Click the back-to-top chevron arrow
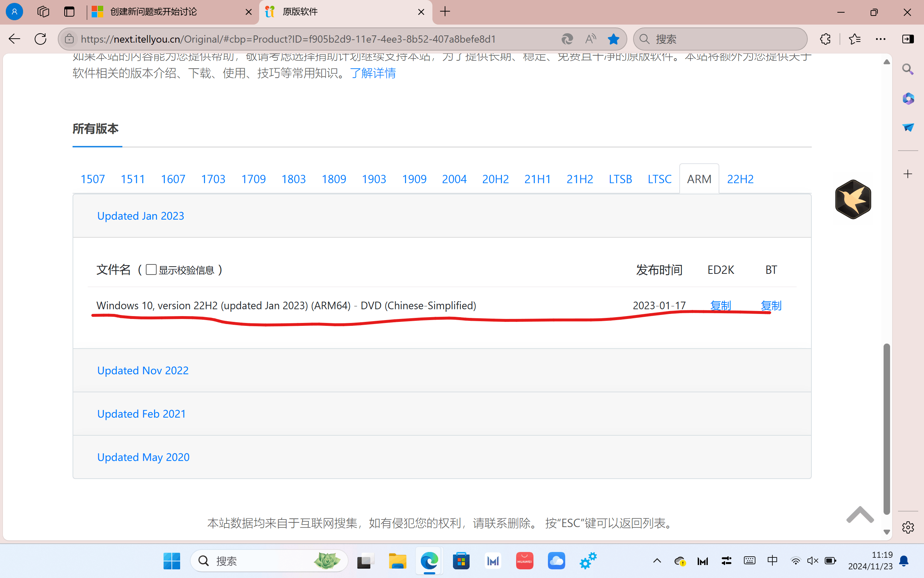This screenshot has height=578, width=924. pyautogui.click(x=860, y=514)
